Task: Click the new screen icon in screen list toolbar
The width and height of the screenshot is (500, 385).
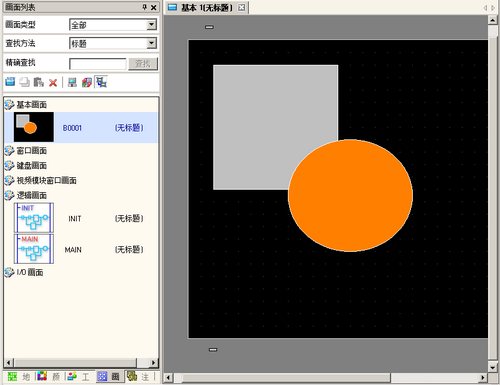Action: pos(10,82)
